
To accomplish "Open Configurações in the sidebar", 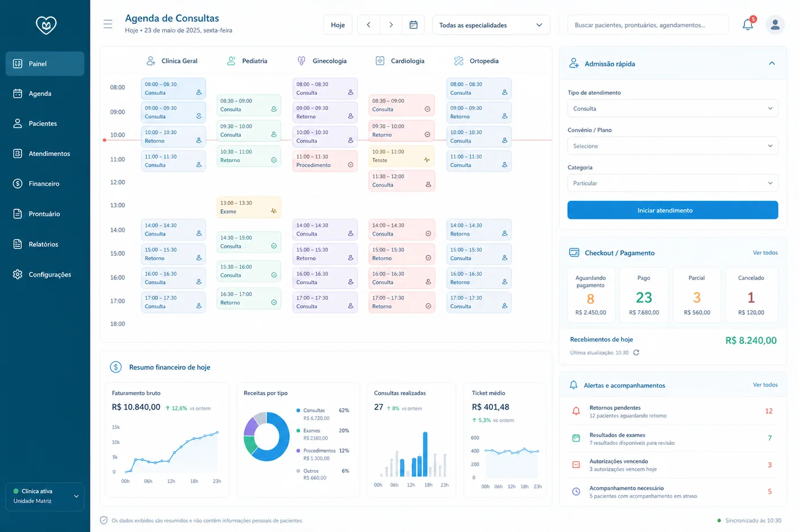I will point(45,274).
